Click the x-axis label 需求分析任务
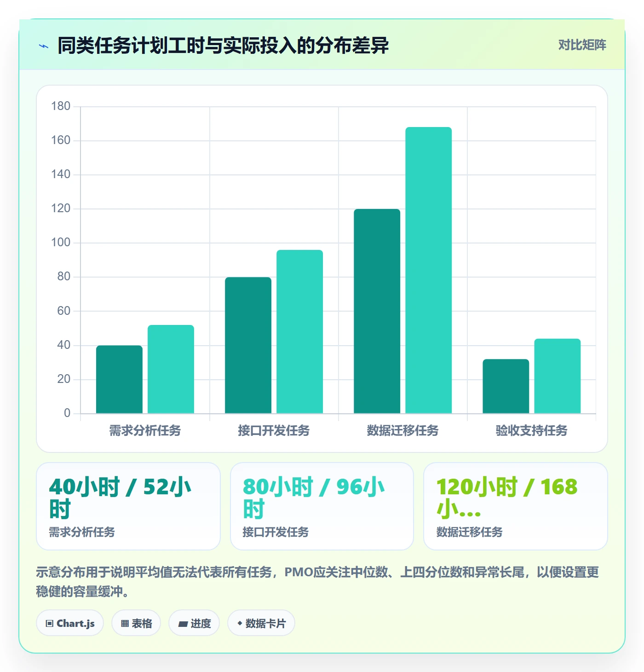This screenshot has height=672, width=644. [145, 430]
